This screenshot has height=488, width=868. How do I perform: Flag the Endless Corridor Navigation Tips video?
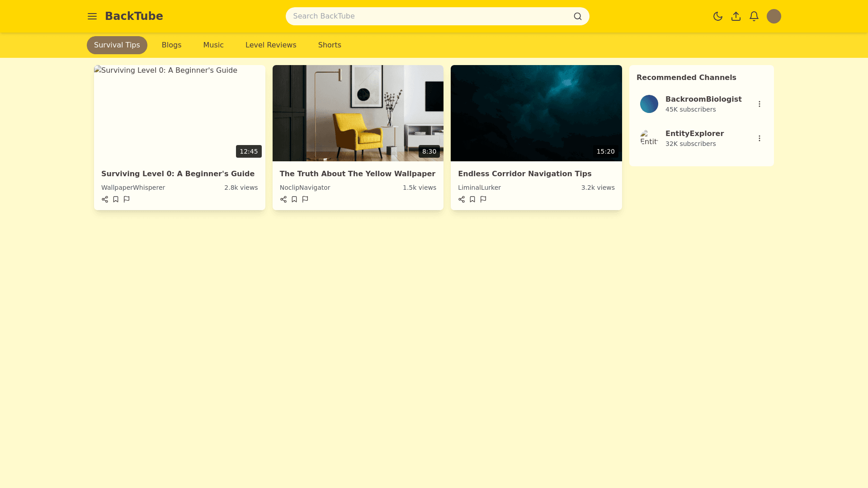click(x=483, y=199)
